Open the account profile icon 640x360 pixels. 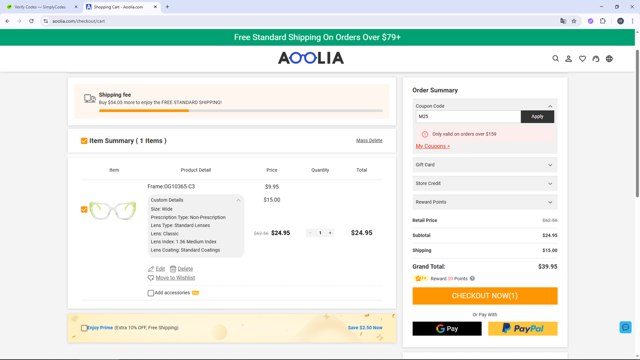click(x=569, y=59)
